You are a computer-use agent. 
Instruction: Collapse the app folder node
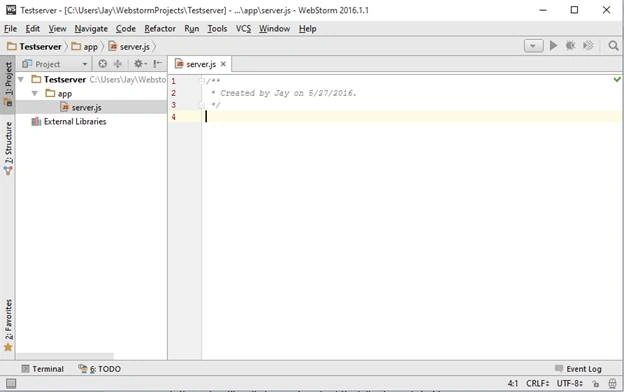35,94
